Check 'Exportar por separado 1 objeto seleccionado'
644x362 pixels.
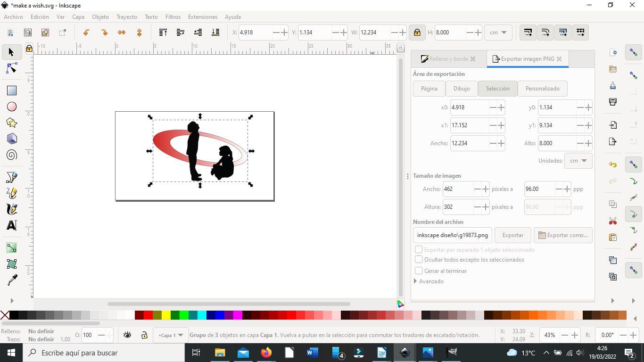pyautogui.click(x=419, y=249)
